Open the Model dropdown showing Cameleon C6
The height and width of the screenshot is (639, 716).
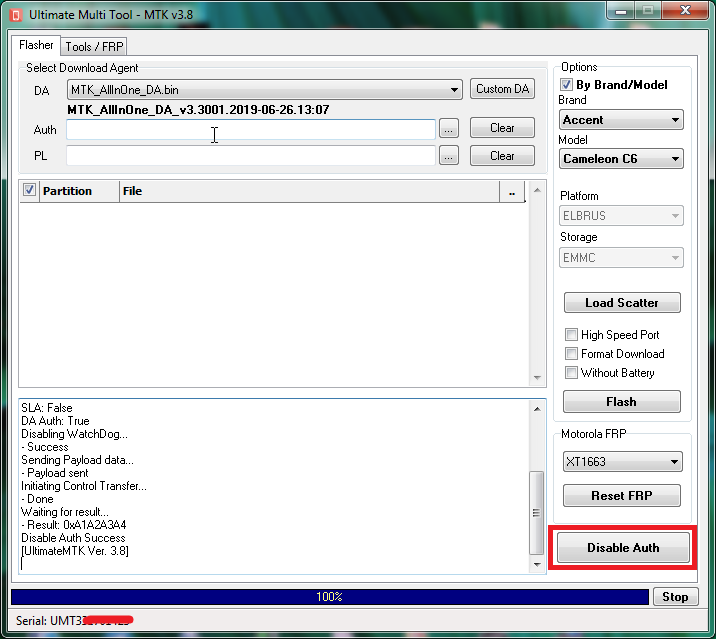tap(621, 159)
